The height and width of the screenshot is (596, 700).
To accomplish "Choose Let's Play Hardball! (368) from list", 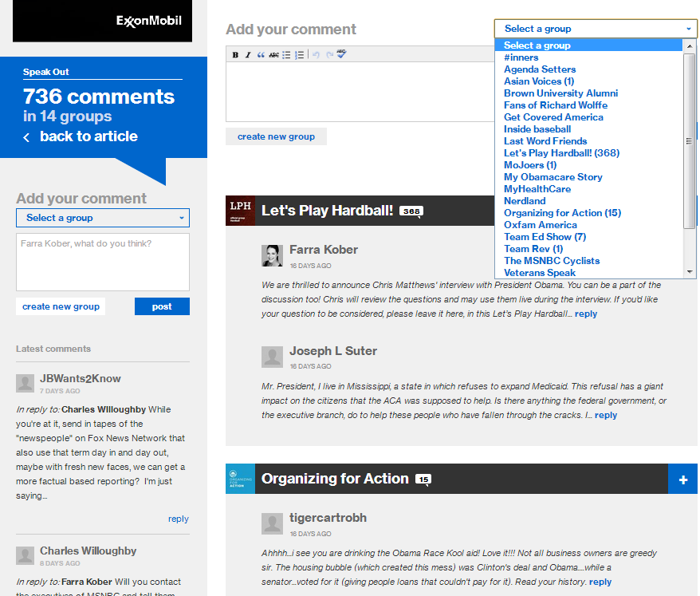I will click(561, 153).
